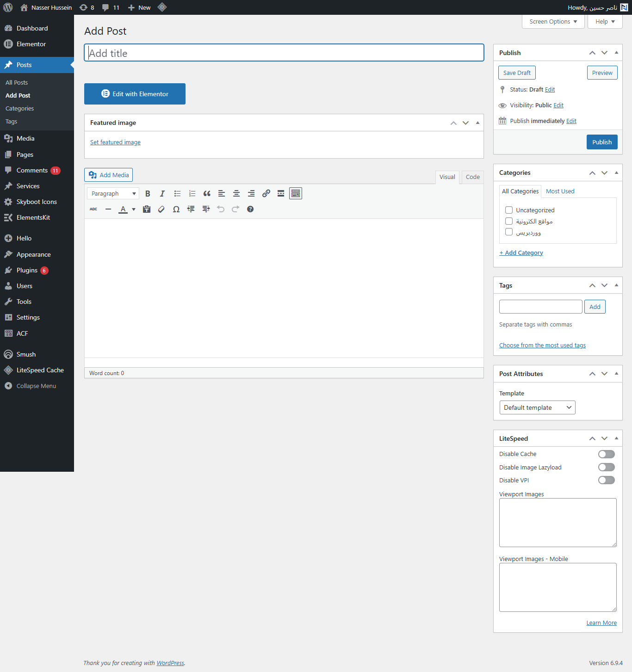Image resolution: width=632 pixels, height=672 pixels.
Task: Select Most Used categories tab
Action: pos(560,191)
